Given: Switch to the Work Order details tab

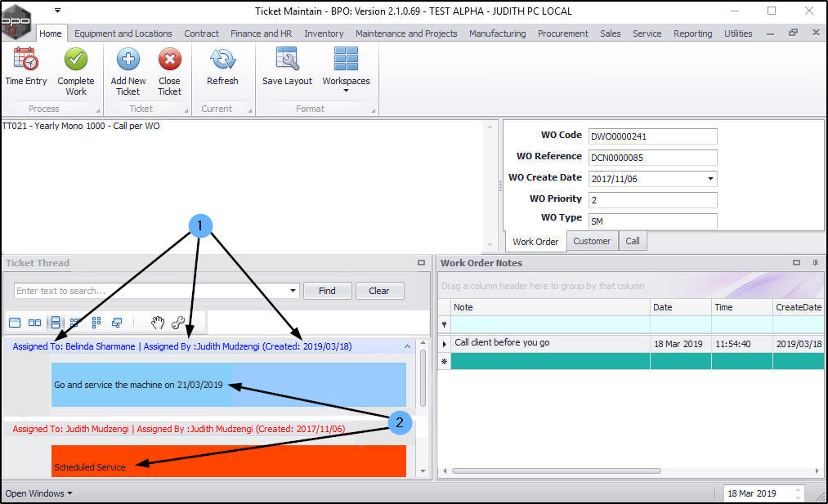Looking at the screenshot, I should coord(535,242).
